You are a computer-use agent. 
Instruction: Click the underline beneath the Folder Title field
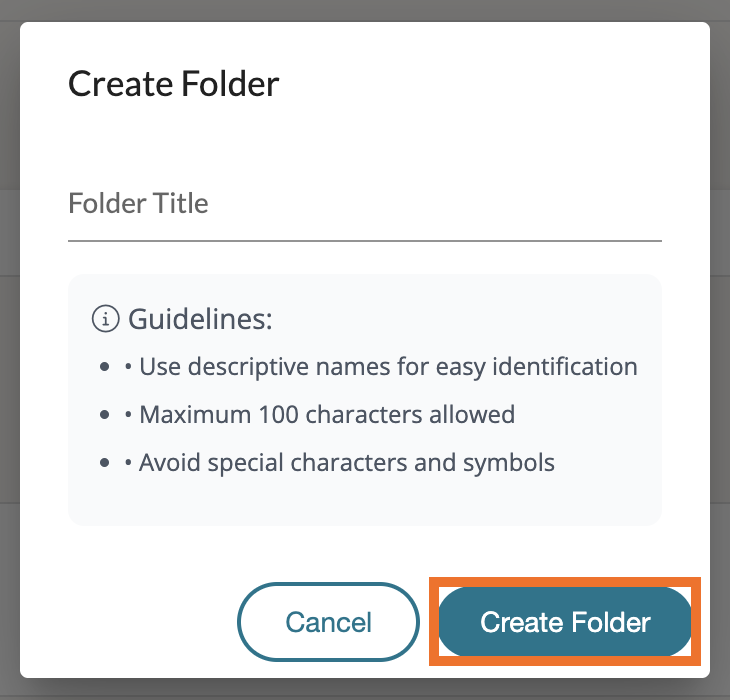(x=364, y=240)
